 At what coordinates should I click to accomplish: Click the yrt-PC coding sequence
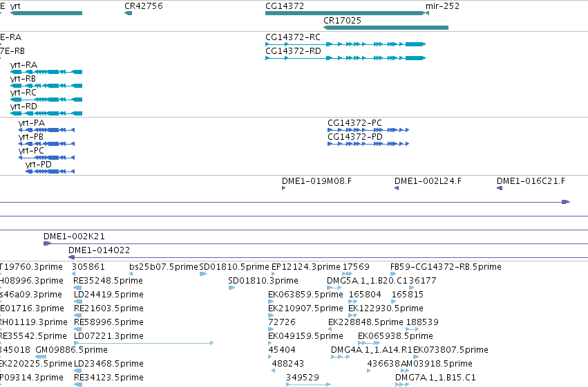click(x=46, y=158)
